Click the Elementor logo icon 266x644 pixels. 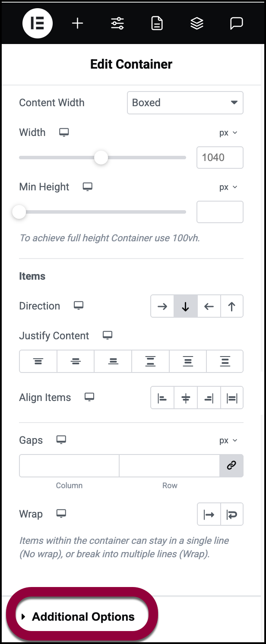click(x=38, y=24)
